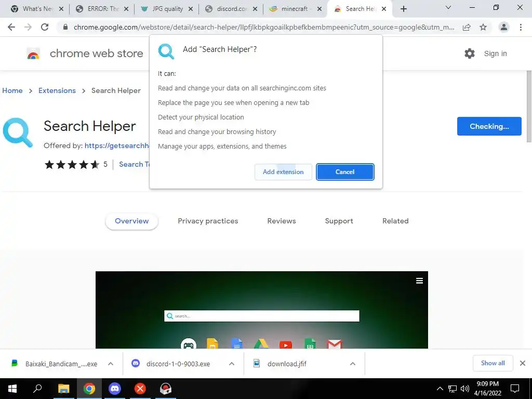Open Chrome three-dot menu

tap(521, 27)
